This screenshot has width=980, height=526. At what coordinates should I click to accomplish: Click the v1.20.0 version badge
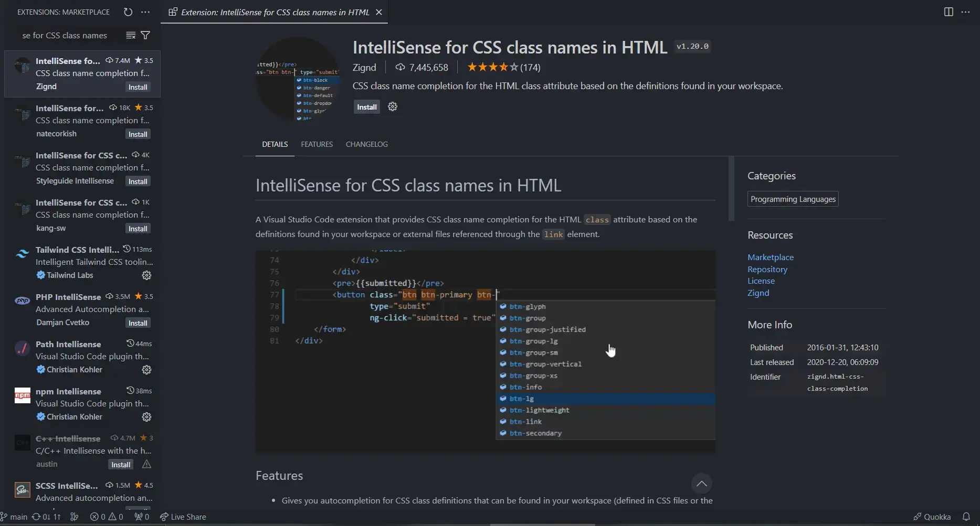click(692, 47)
